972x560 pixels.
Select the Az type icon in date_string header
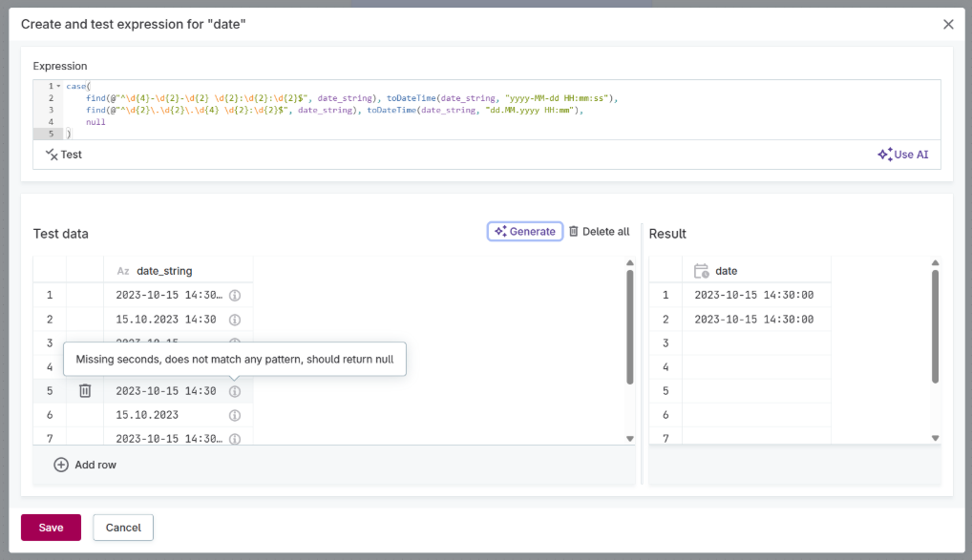pyautogui.click(x=123, y=270)
